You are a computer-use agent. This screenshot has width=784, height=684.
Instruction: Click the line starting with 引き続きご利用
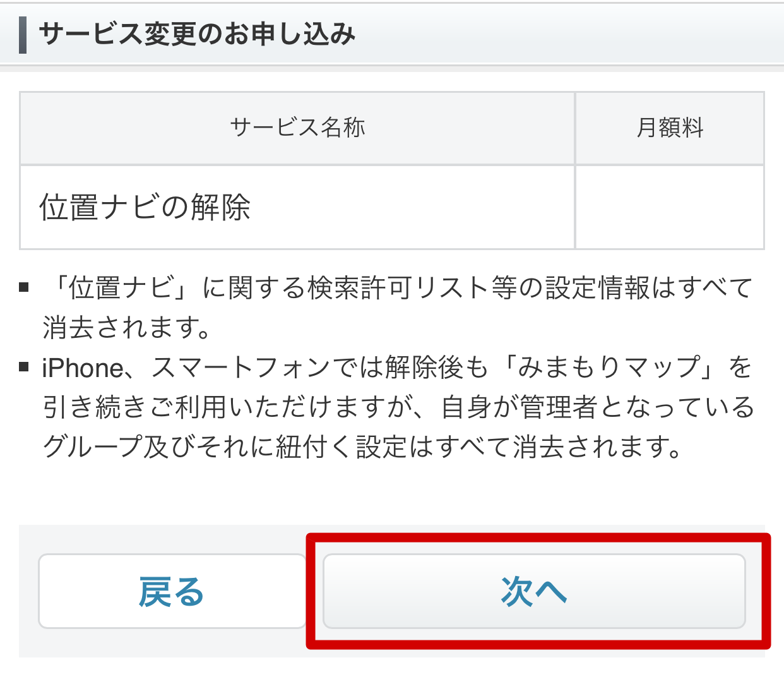(398, 407)
